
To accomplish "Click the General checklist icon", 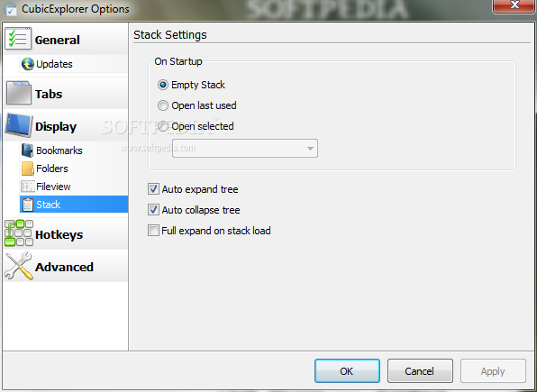I will [18, 39].
